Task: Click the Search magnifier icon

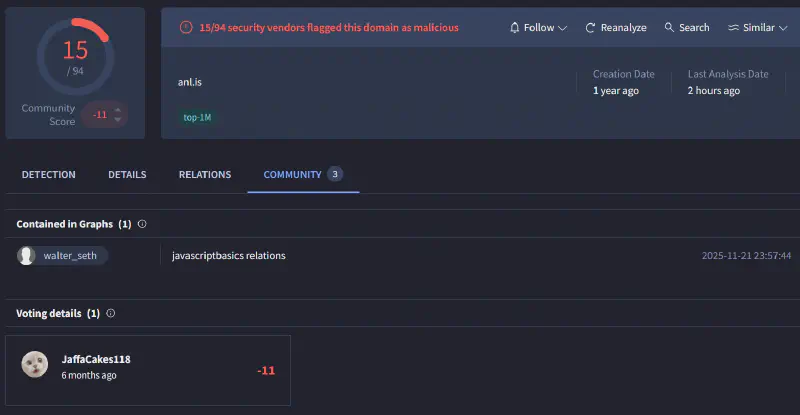Action: tap(669, 27)
